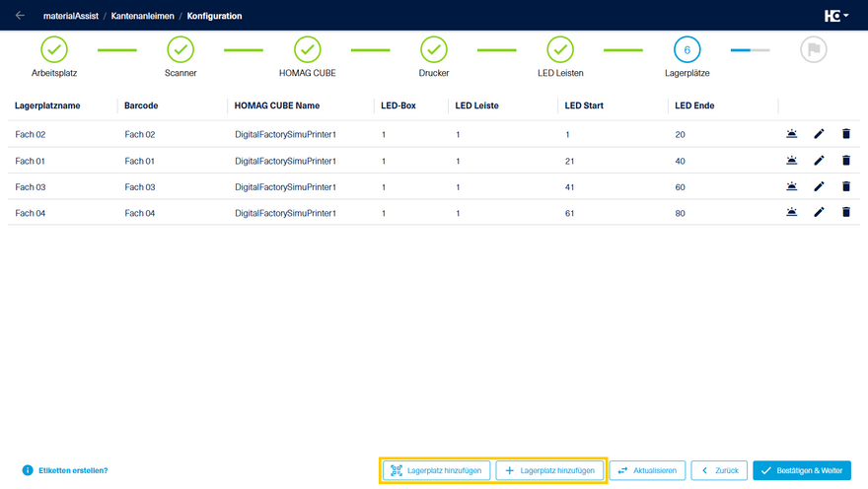This screenshot has width=868, height=489.
Task: Click LED Ende value 20
Action: pyautogui.click(x=680, y=134)
